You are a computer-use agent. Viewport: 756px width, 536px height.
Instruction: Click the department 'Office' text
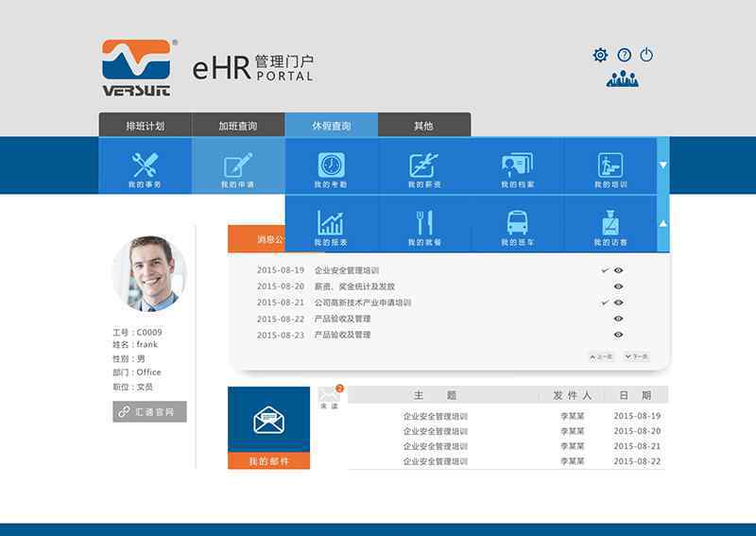click(149, 372)
